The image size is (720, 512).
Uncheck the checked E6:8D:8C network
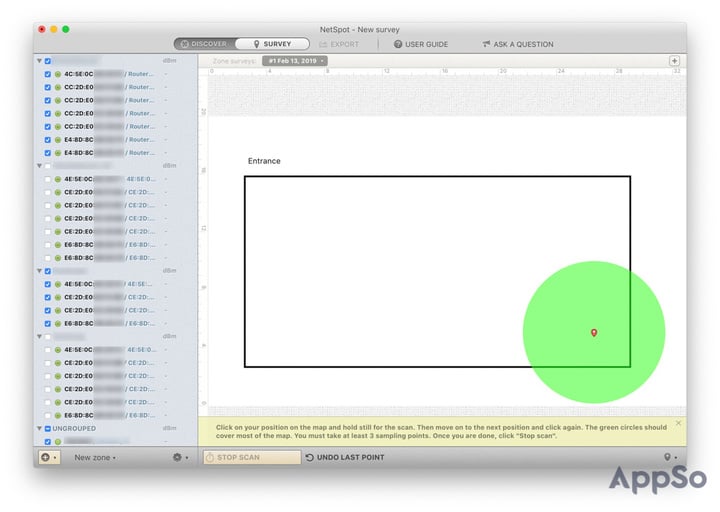[x=48, y=324]
